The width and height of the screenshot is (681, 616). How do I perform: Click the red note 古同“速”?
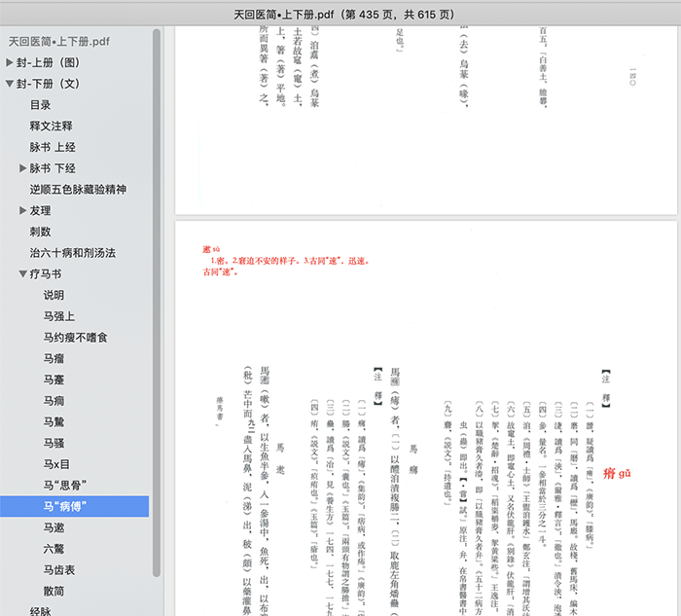click(220, 272)
